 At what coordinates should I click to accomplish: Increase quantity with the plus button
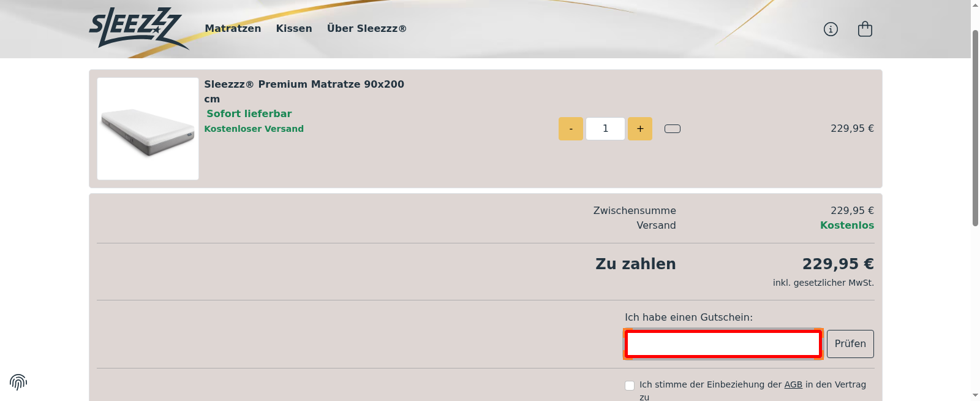click(640, 129)
